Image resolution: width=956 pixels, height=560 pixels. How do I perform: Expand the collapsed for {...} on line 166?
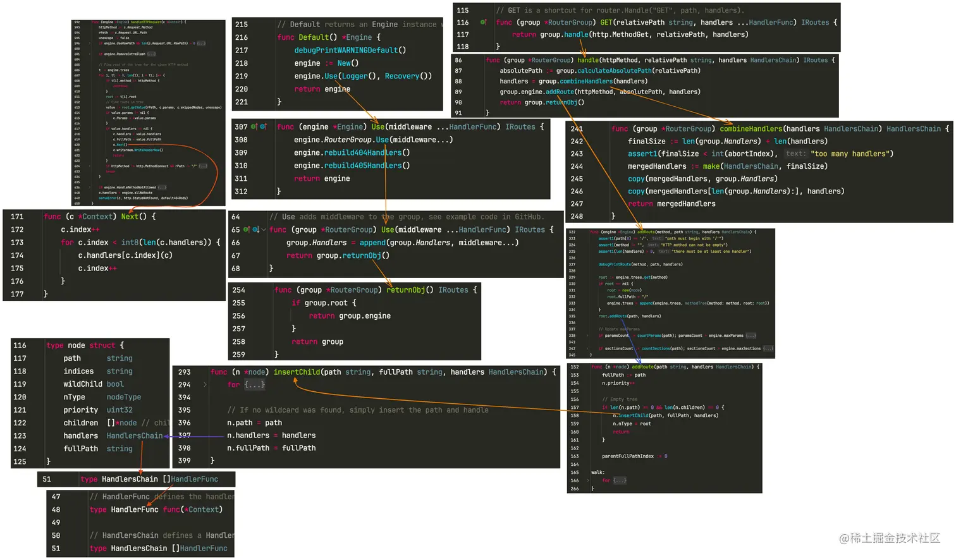point(619,480)
